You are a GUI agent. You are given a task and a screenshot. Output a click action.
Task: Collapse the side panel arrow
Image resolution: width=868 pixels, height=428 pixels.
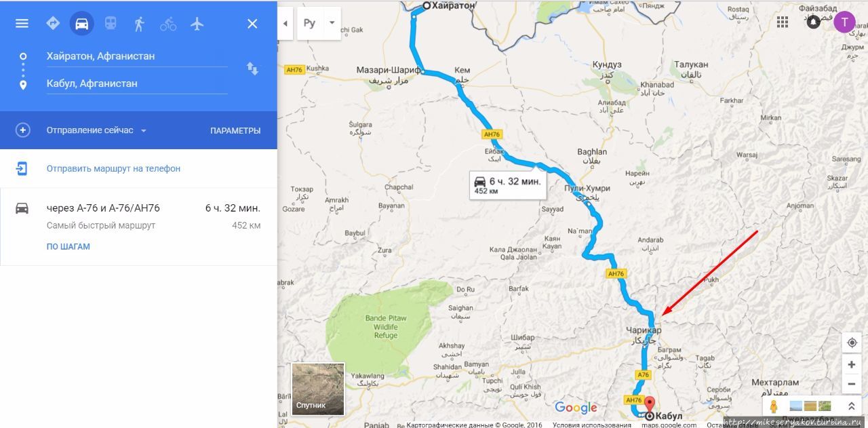285,23
